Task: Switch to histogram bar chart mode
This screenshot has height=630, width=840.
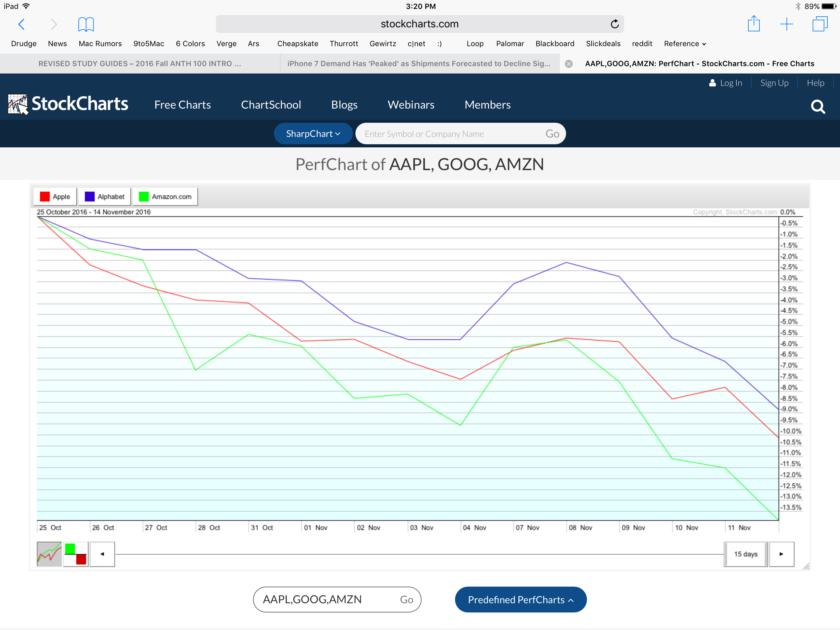Action: click(76, 554)
